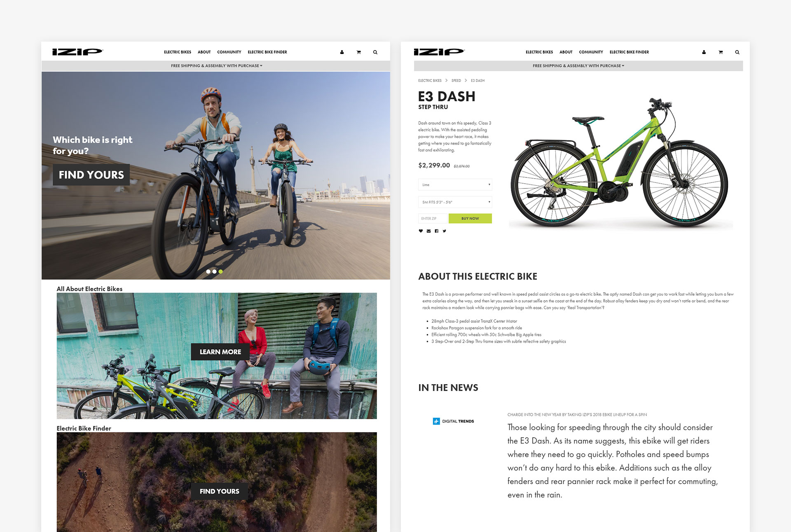Select the second carousel dot on hero image
The width and height of the screenshot is (791, 532).
point(214,271)
